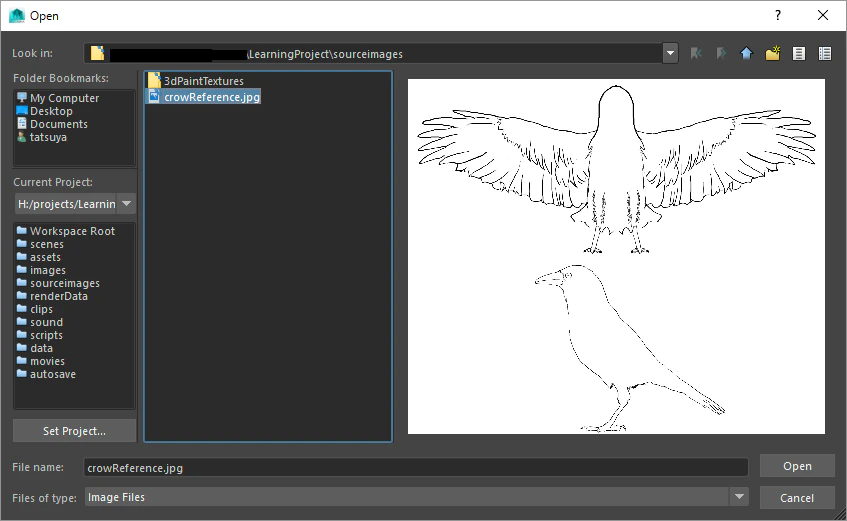This screenshot has height=521, width=847.
Task: Open the images project folder
Action: pos(41,270)
